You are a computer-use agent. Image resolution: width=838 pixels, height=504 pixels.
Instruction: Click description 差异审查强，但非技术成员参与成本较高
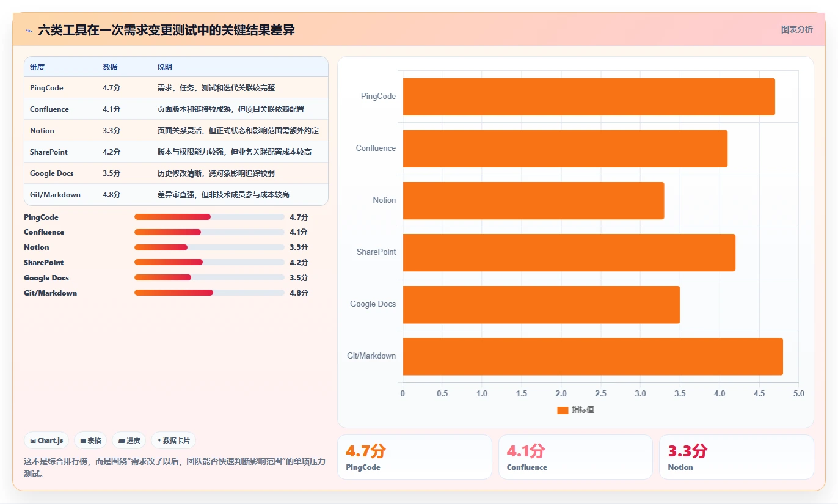(224, 195)
